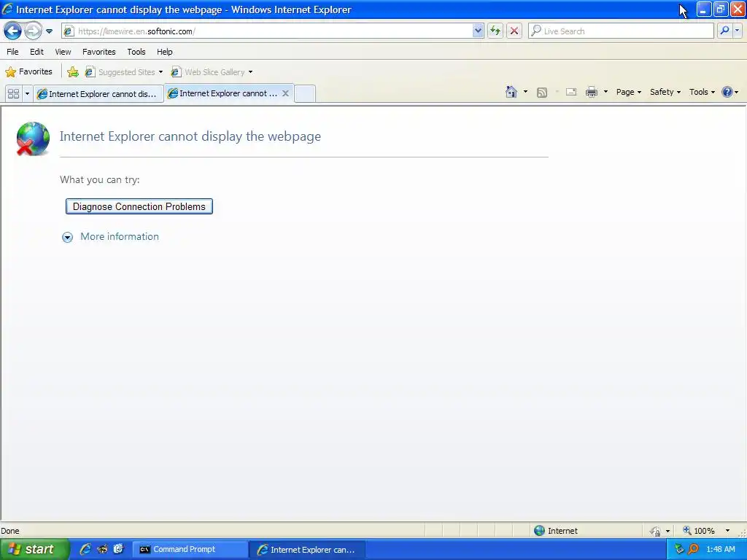Click the magnifier Search button
Screen dimensions: 747x560
[724, 31]
